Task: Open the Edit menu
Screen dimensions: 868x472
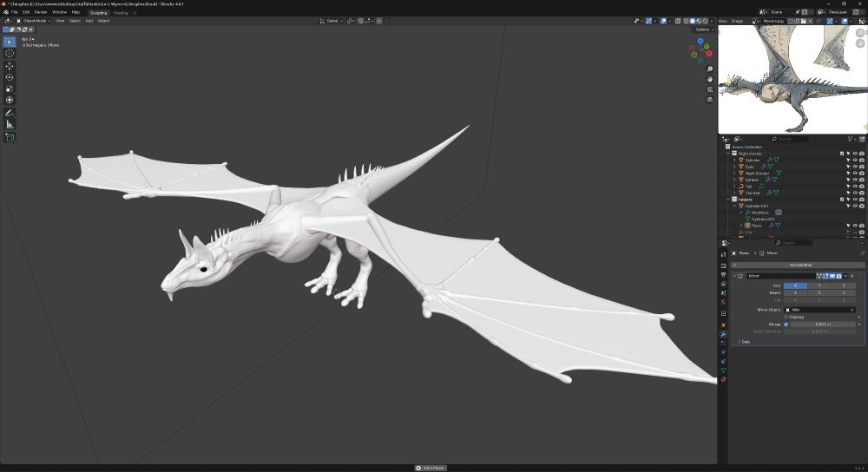Action: pos(26,12)
